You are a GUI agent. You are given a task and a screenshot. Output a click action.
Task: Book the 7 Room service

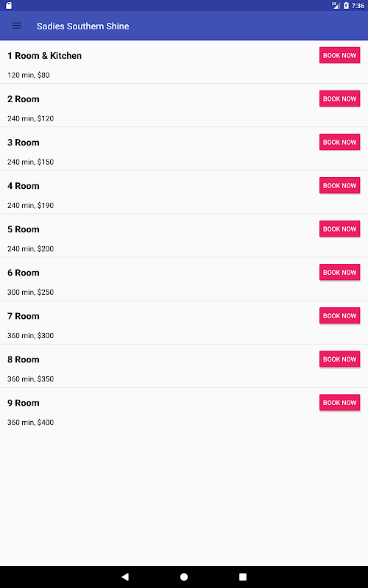339,316
